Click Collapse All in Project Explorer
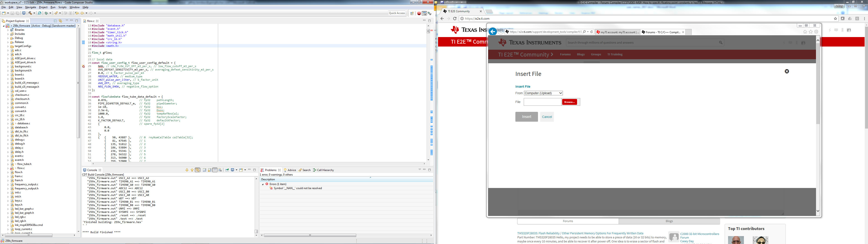Viewport: 868px width, 244px height. point(55,21)
